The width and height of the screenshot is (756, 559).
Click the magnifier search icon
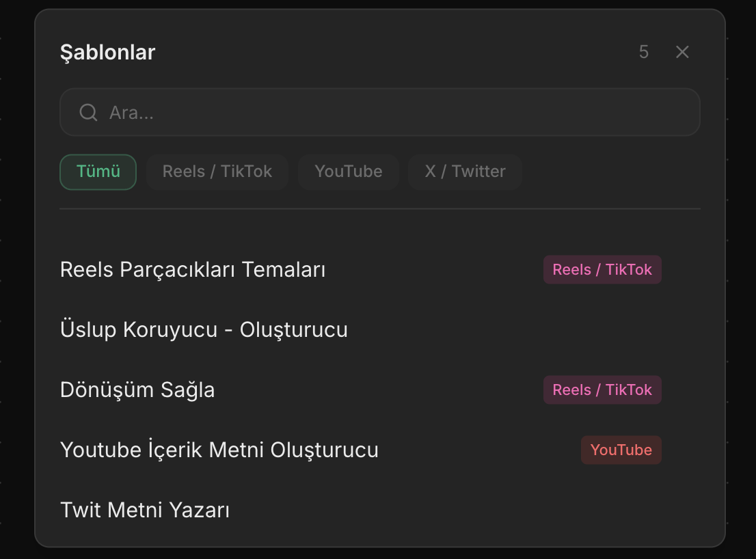point(88,112)
